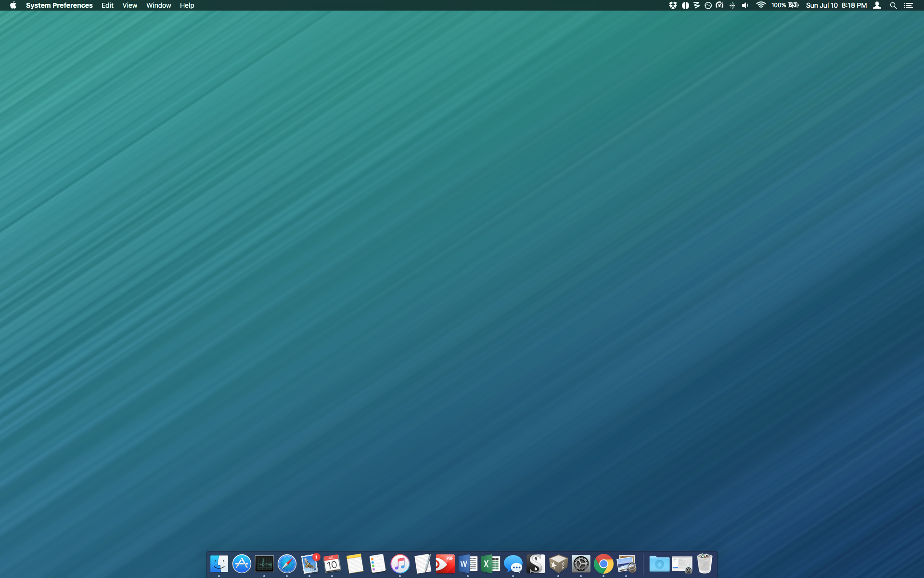The height and width of the screenshot is (578, 924).
Task: Launch iTunes from the dock
Action: click(400, 564)
